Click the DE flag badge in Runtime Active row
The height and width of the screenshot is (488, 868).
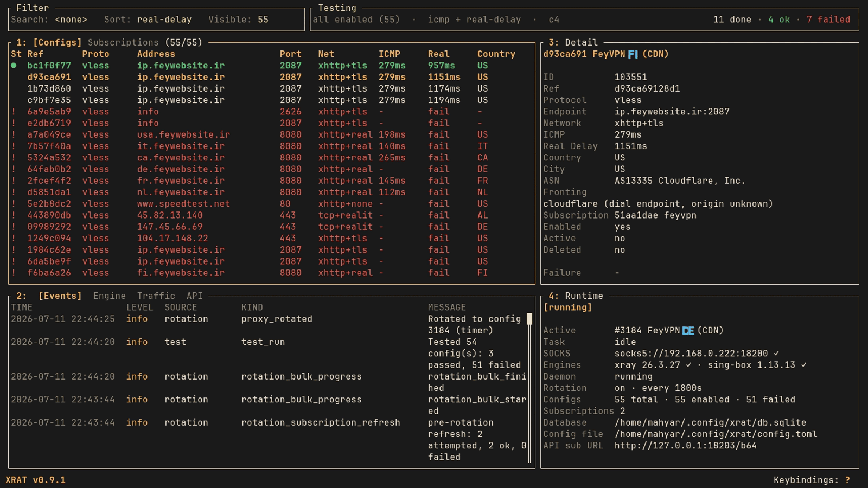[688, 330]
